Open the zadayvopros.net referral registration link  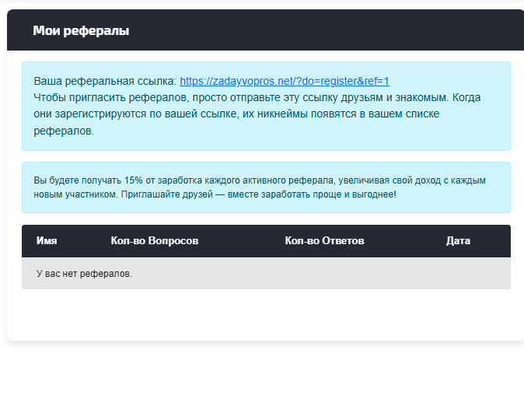[284, 81]
